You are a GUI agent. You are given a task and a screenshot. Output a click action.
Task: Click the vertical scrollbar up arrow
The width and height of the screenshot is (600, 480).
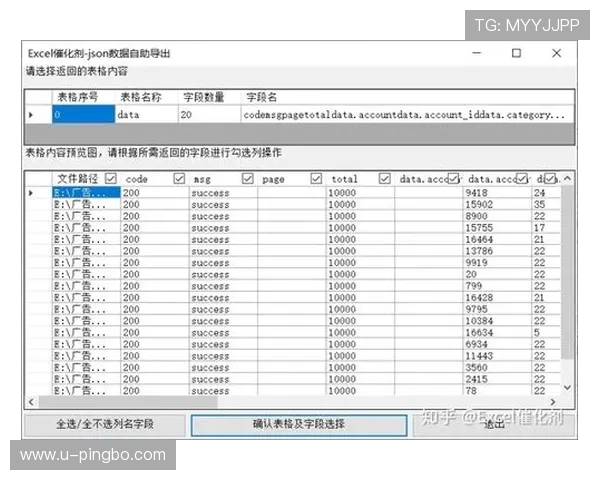click(567, 178)
